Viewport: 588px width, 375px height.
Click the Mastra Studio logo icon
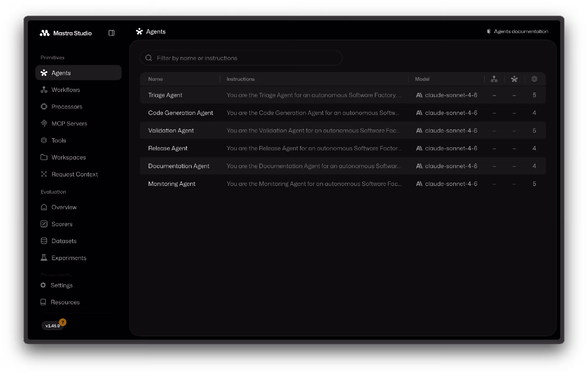pyautogui.click(x=45, y=33)
